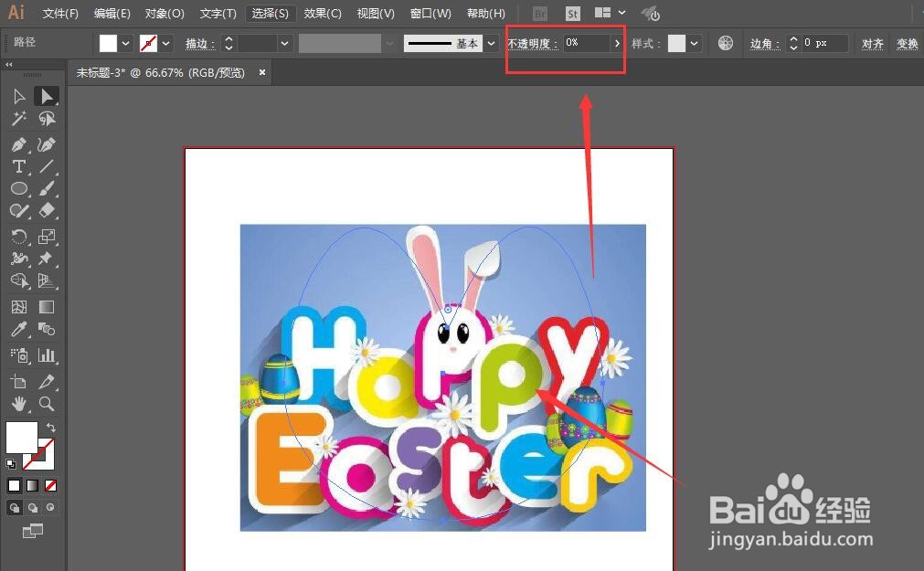The height and width of the screenshot is (571, 924).
Task: Select the Magic Wand tool
Action: (19, 119)
